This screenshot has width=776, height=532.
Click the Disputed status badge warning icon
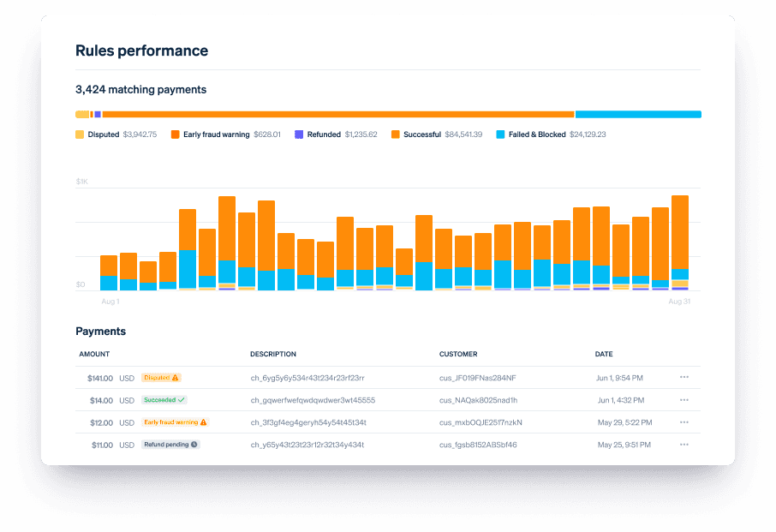click(176, 378)
